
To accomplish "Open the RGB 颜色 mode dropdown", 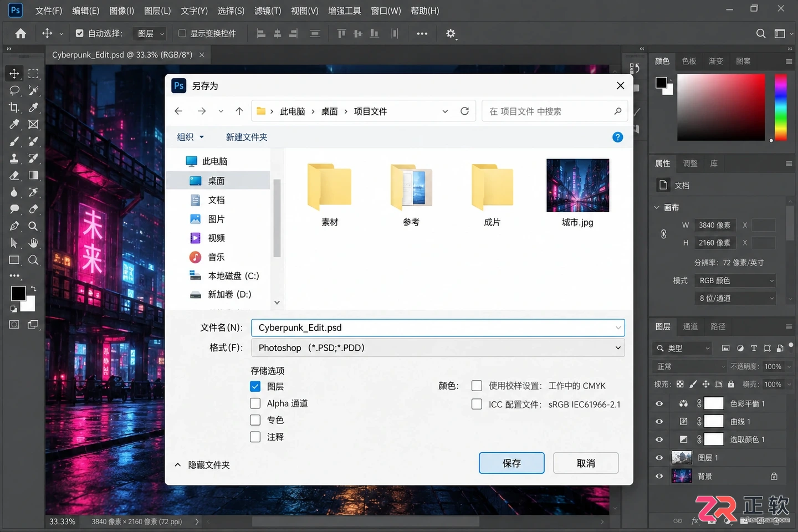I will [735, 280].
